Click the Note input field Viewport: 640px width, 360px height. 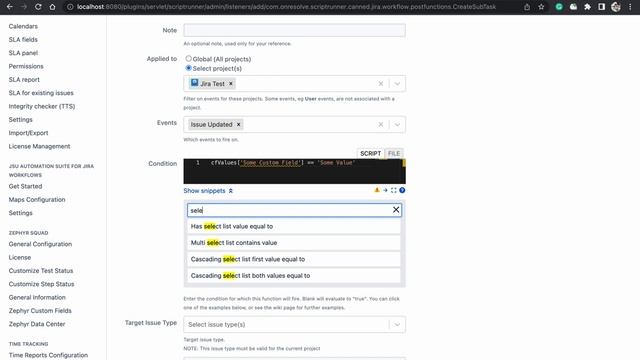[294, 30]
